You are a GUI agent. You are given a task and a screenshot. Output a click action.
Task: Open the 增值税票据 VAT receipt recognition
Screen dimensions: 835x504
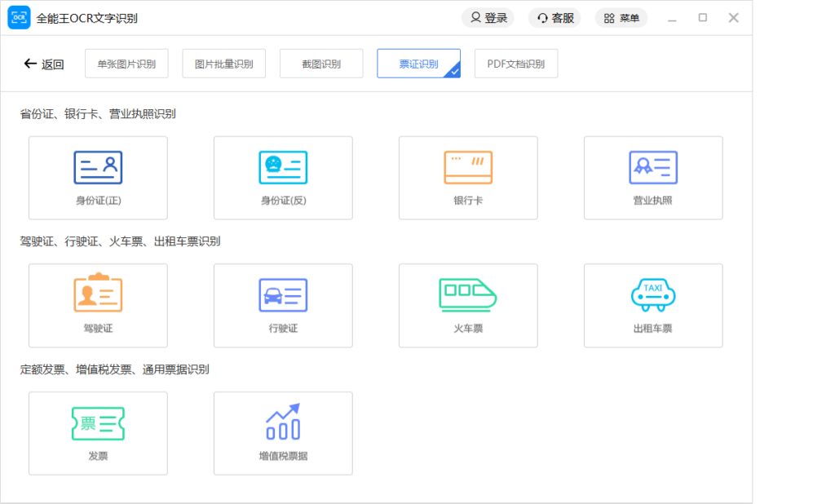pos(283,433)
